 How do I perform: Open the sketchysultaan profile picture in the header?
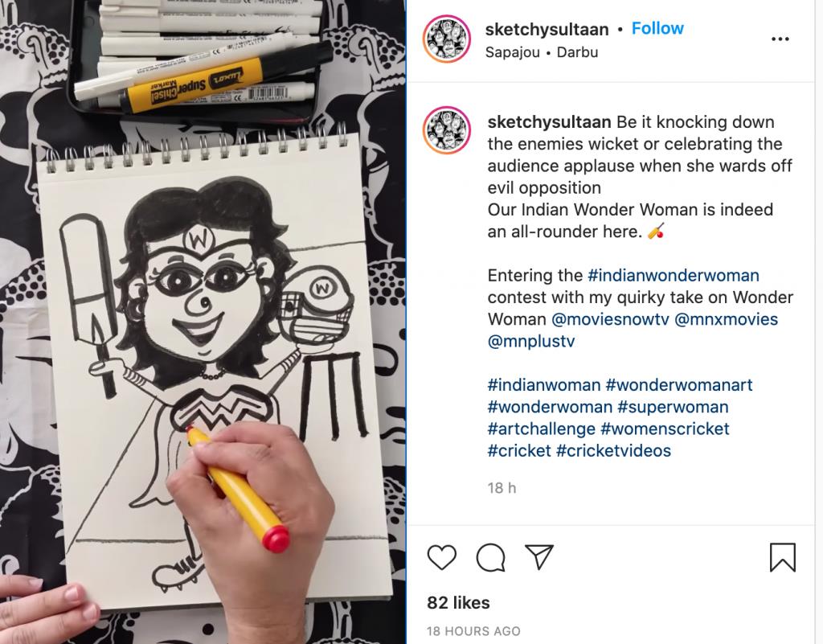click(x=447, y=39)
